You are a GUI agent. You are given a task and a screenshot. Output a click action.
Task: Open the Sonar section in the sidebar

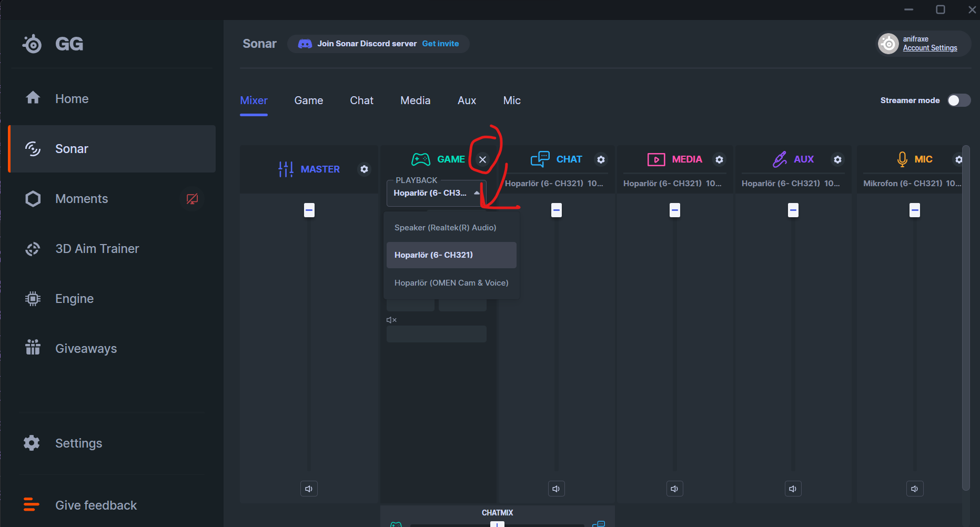click(x=112, y=149)
